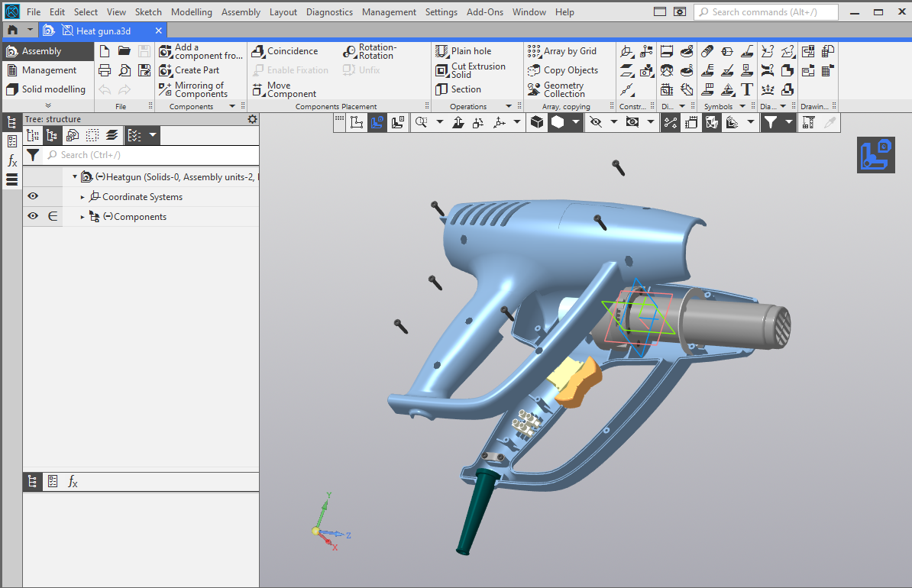Switch to Solid modelling toolbar set
This screenshot has width=912, height=588.
pos(48,89)
